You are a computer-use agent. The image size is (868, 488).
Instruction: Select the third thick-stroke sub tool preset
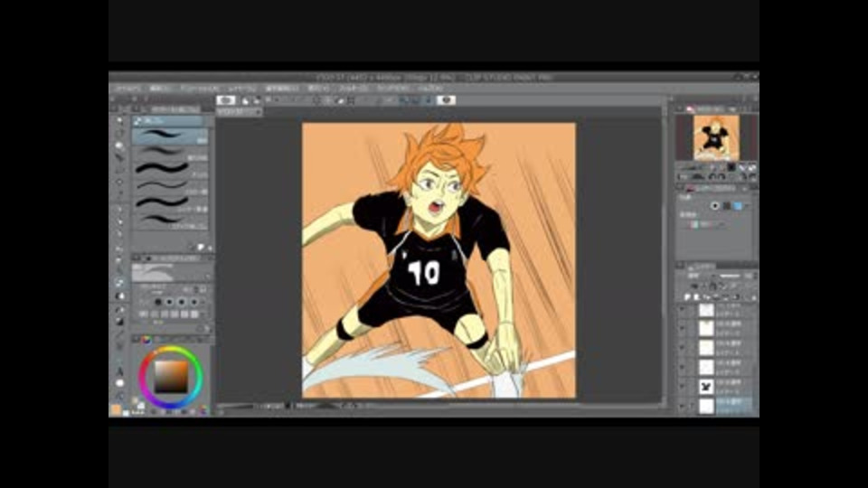170,170
